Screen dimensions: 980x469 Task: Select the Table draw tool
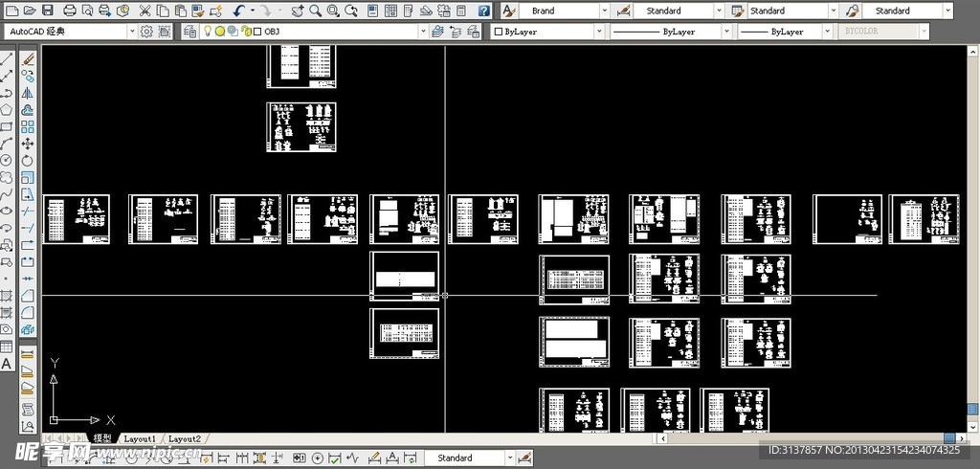7,347
